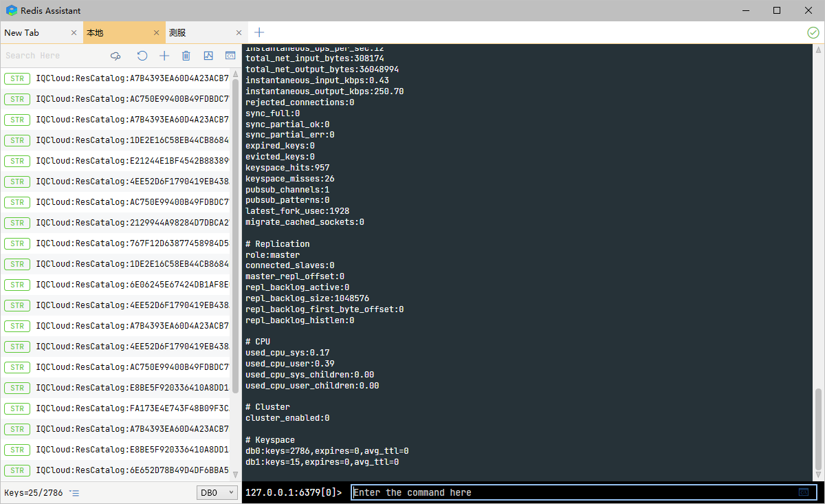Viewport: 825px width, 504px height.
Task: Click the # CPU heading
Action: (258, 342)
